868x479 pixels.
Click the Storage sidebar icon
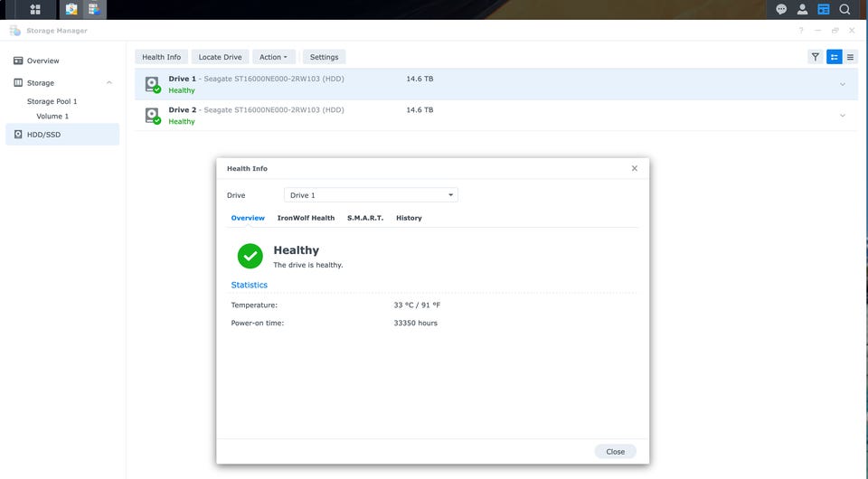click(18, 82)
